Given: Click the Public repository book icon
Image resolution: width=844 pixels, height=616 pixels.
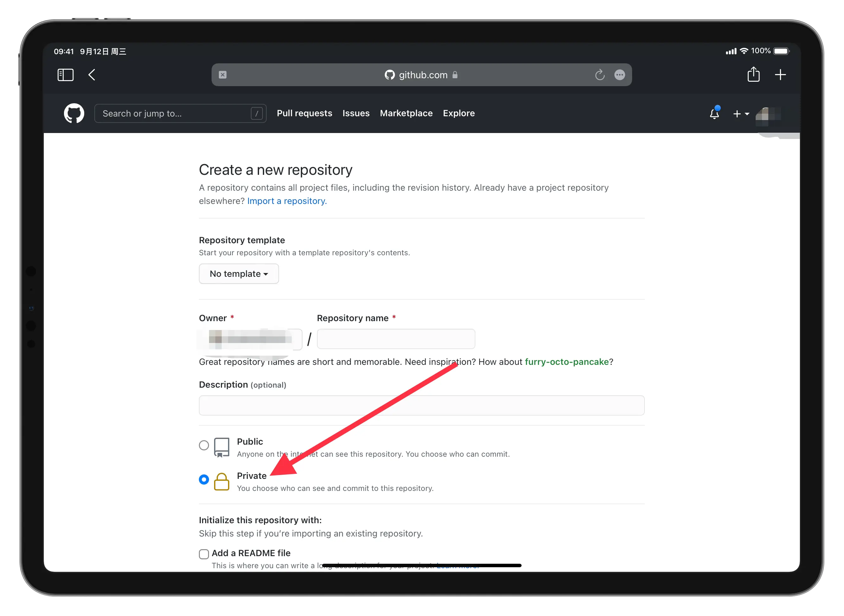Looking at the screenshot, I should 221,448.
